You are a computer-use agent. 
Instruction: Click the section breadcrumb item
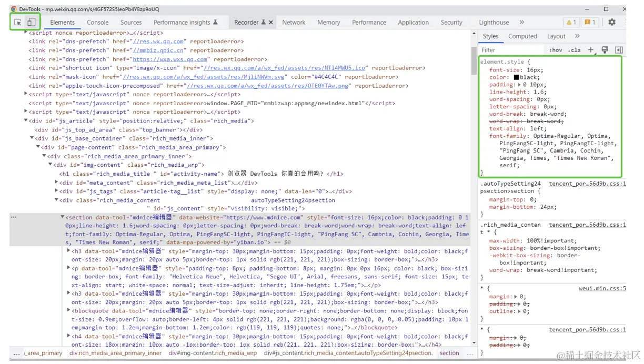tap(449, 353)
